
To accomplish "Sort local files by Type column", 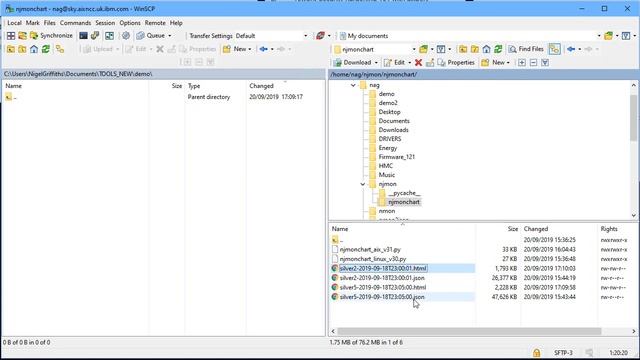I will (x=194, y=86).
